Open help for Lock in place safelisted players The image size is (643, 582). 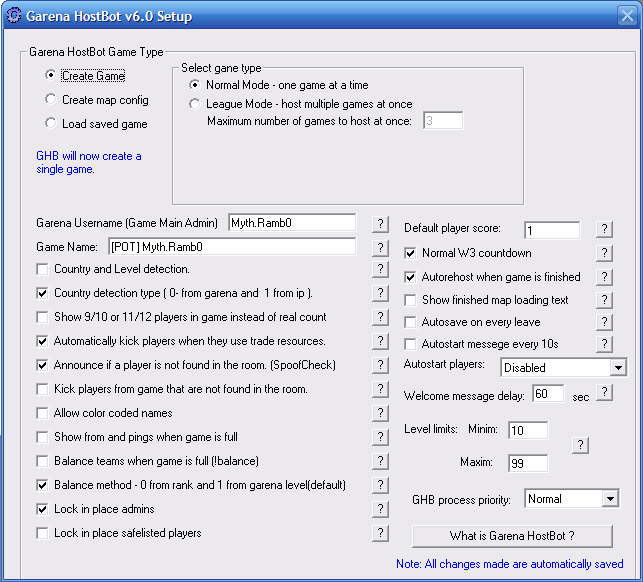point(381,533)
